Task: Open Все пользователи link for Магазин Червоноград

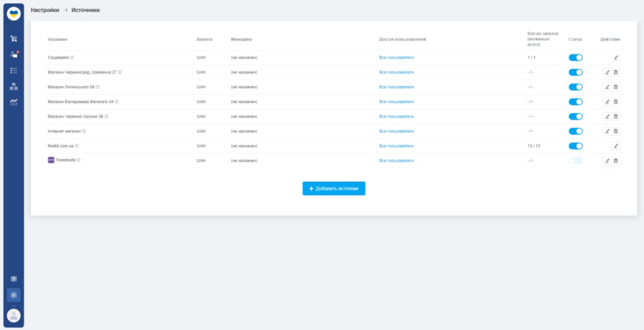Action: (396, 72)
